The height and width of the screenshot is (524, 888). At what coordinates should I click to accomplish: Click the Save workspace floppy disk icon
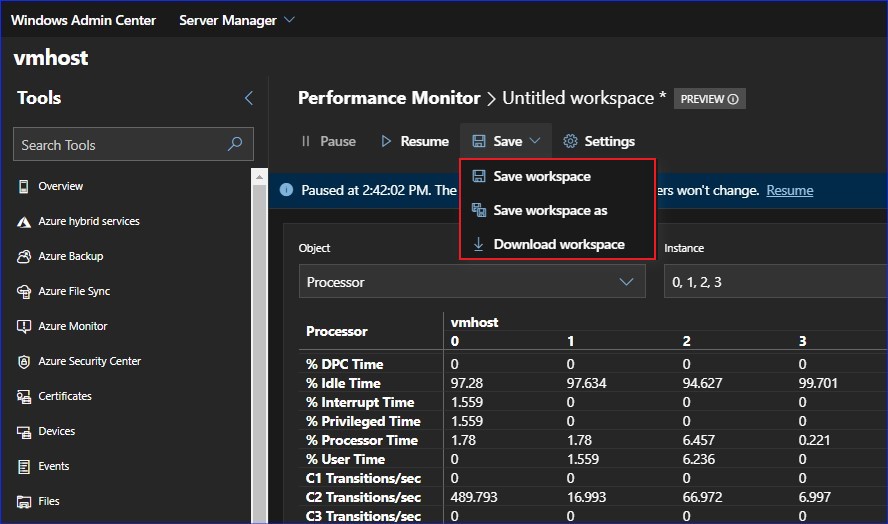point(479,176)
